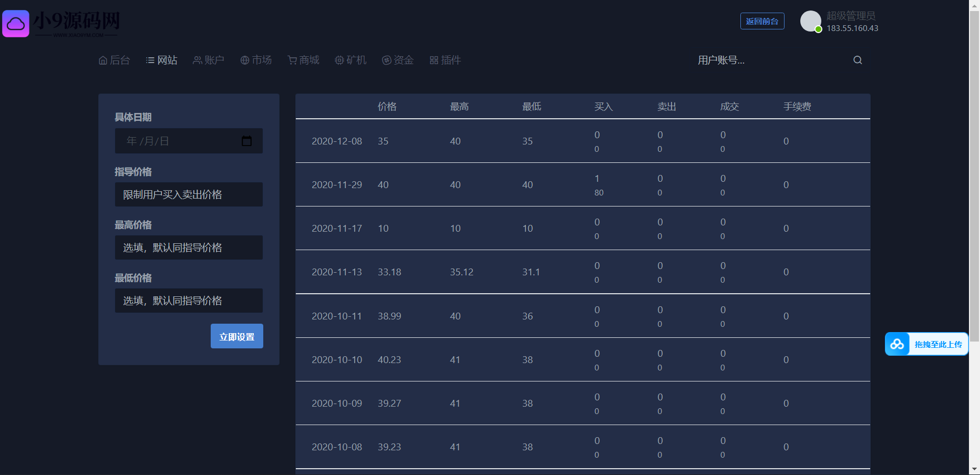Open the 市场 market menu
Screen dimensions: 980x475
coord(256,60)
